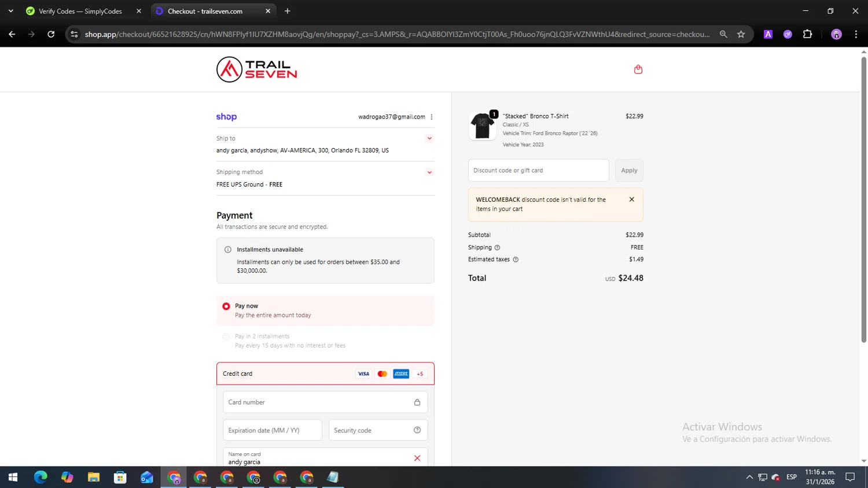Click the Installments unavailable info icon
The image size is (868, 488).
(228, 250)
